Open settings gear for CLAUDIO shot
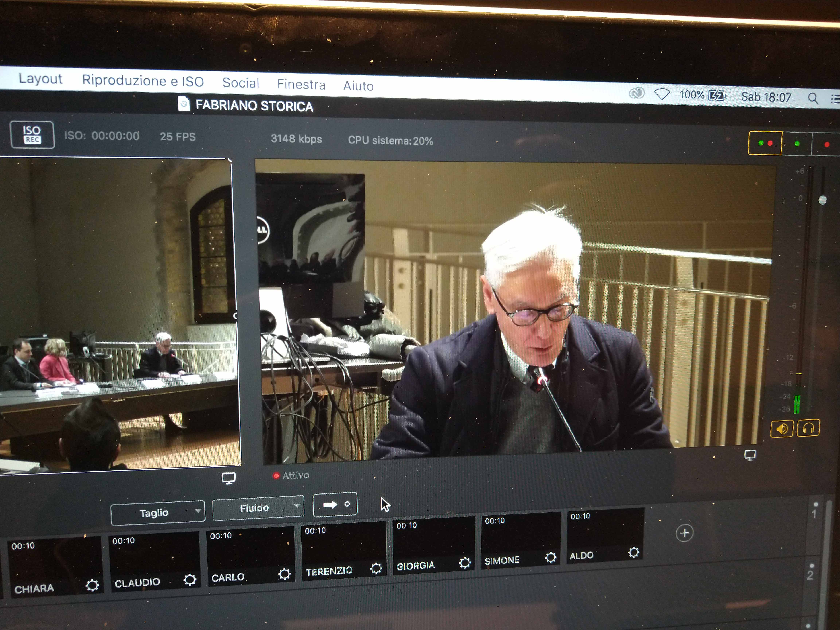This screenshot has width=840, height=630. coord(190,580)
